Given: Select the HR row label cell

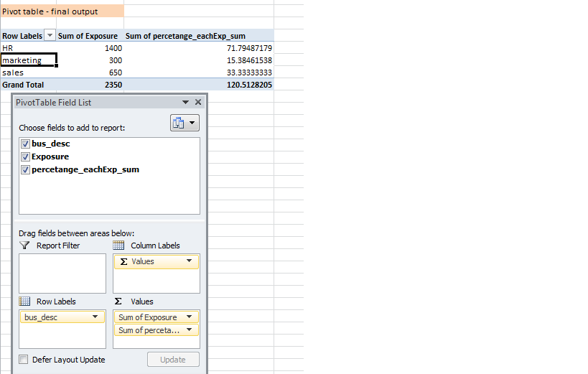Looking at the screenshot, I should [29, 48].
